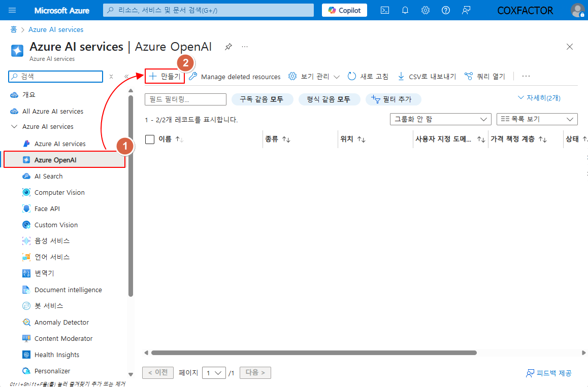Open the feedback icon in the header
588x387 pixels.
point(466,10)
